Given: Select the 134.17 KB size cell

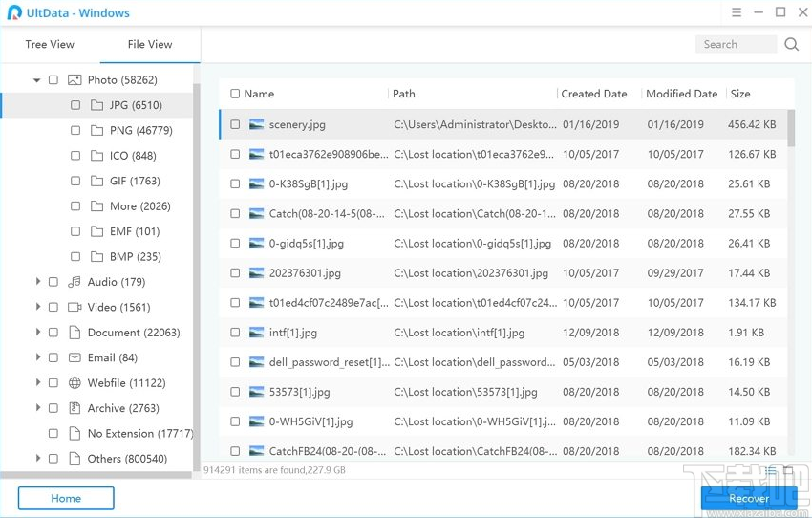Looking at the screenshot, I should (752, 303).
